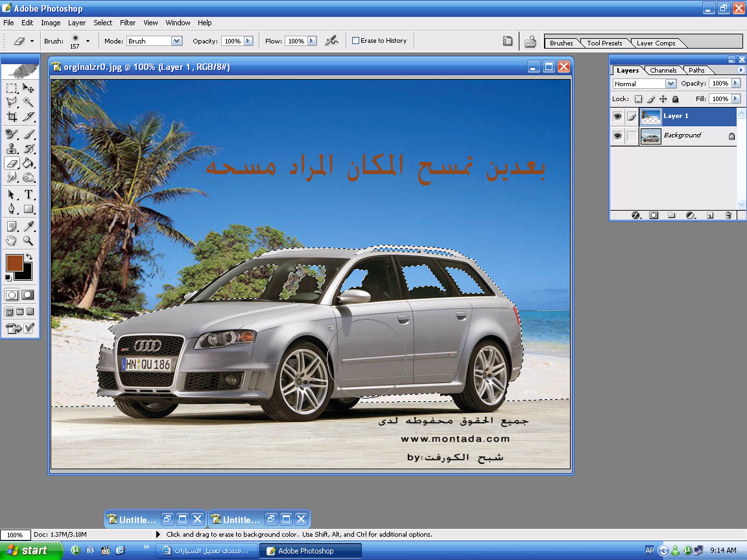The image size is (747, 560).
Task: Select the Move tool
Action: [x=28, y=88]
